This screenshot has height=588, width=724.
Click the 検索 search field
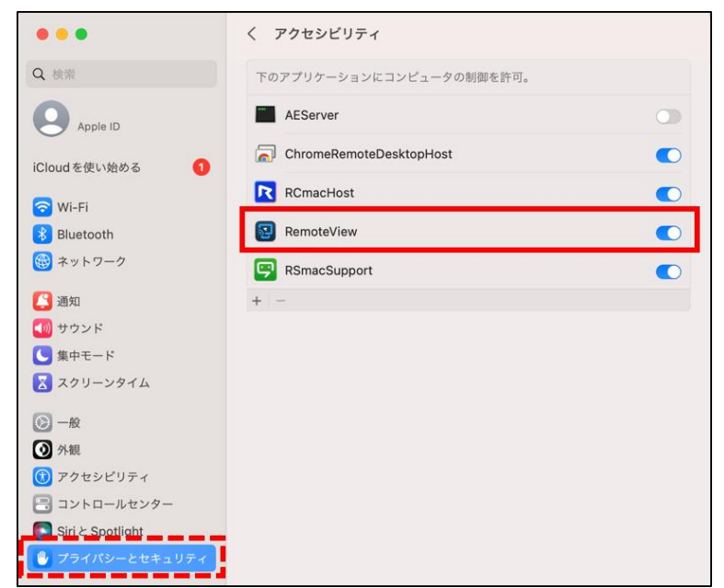121,74
